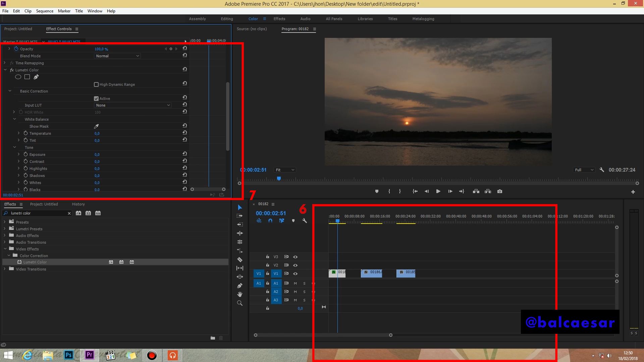Toggle Snap magnet in timeline
This screenshot has width=644, height=362.
pyautogui.click(x=270, y=221)
